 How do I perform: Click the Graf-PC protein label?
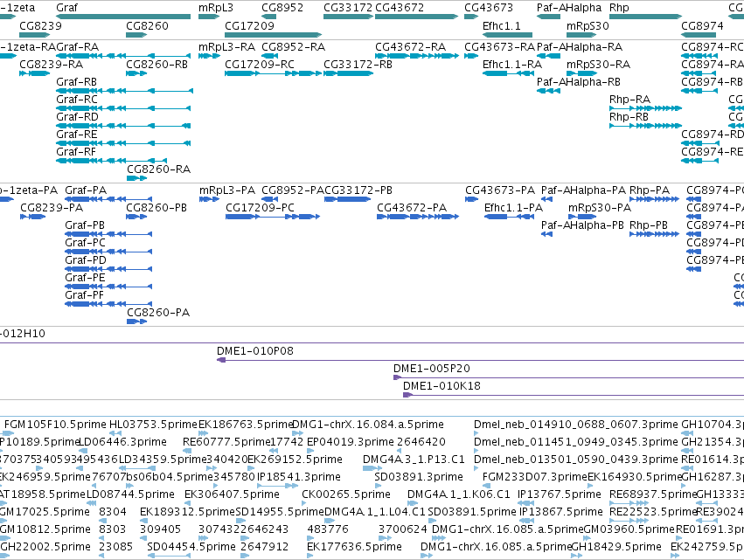coord(86,243)
